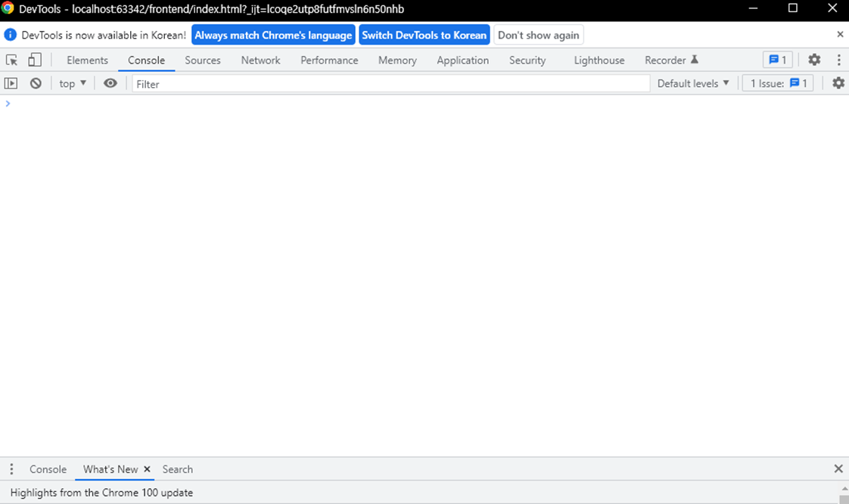Close the What's New tab with x
Image resolution: width=849 pixels, height=504 pixels.
[147, 469]
